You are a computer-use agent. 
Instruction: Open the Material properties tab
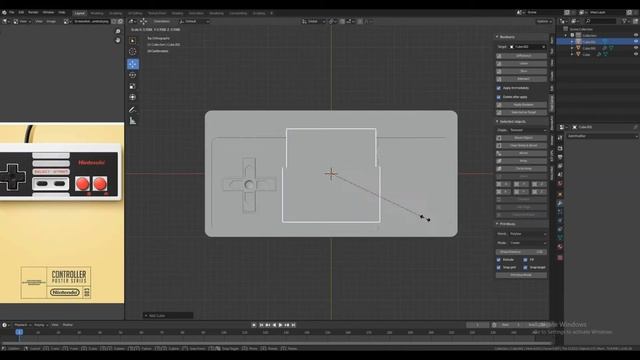[560, 247]
